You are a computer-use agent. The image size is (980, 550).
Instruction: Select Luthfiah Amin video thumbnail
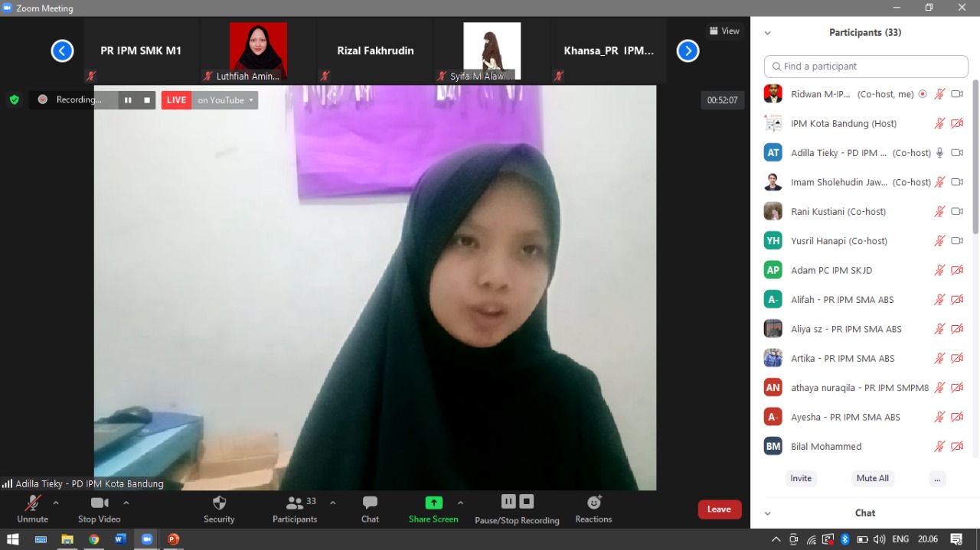point(259,51)
